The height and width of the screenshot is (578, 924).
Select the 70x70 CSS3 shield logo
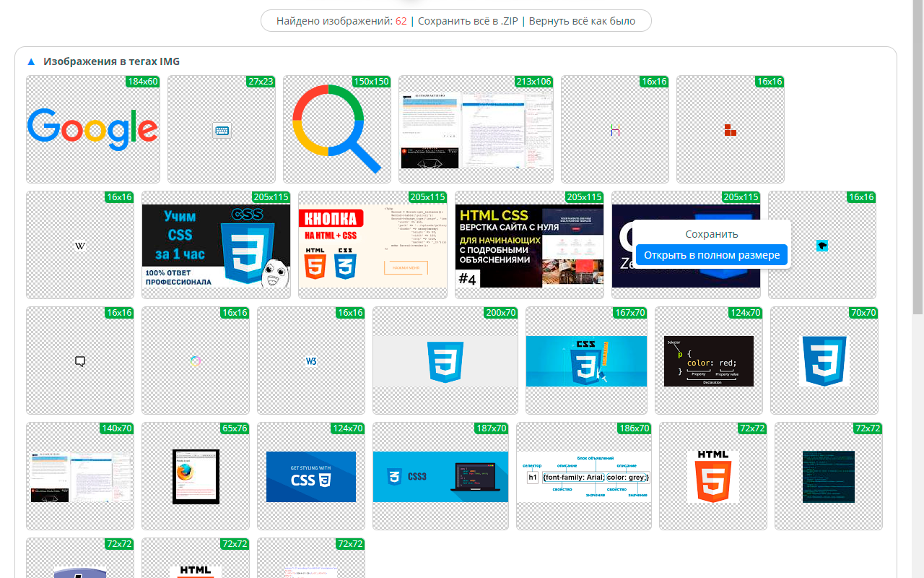pyautogui.click(x=824, y=361)
